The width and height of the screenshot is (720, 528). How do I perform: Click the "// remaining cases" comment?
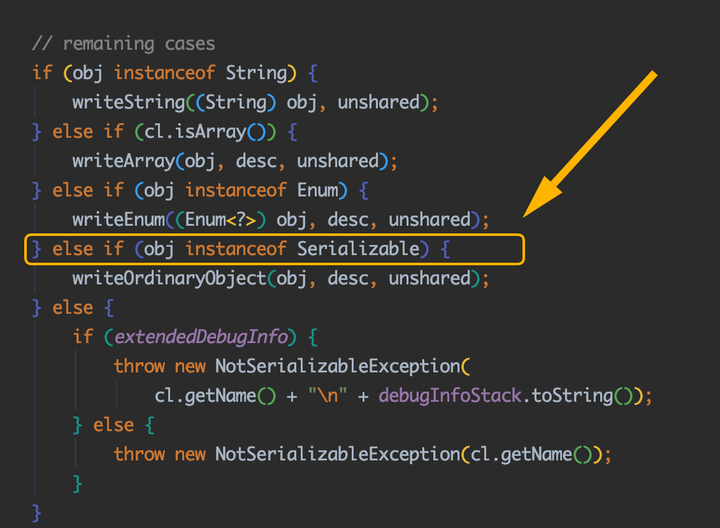pos(123,44)
